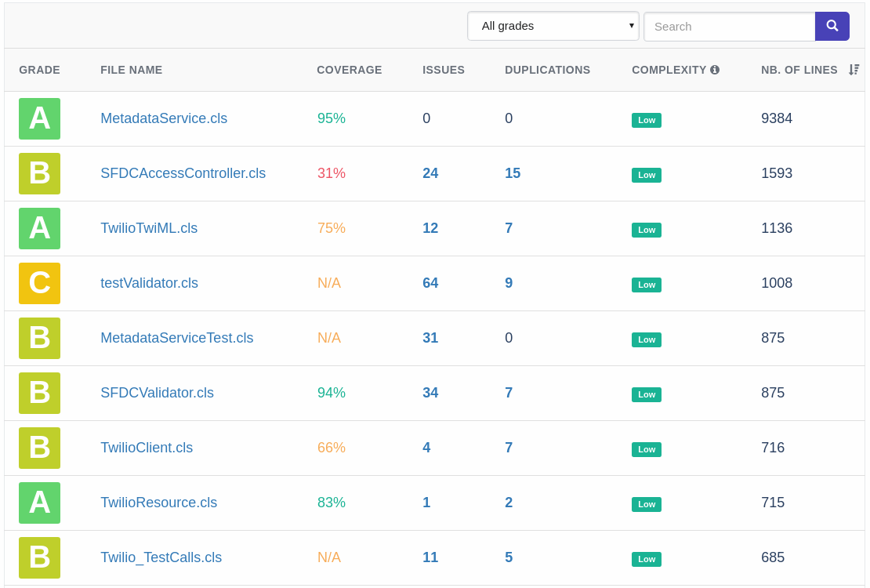
Task: Click the 66% coverage of TwilioClient.cls
Action: point(332,448)
